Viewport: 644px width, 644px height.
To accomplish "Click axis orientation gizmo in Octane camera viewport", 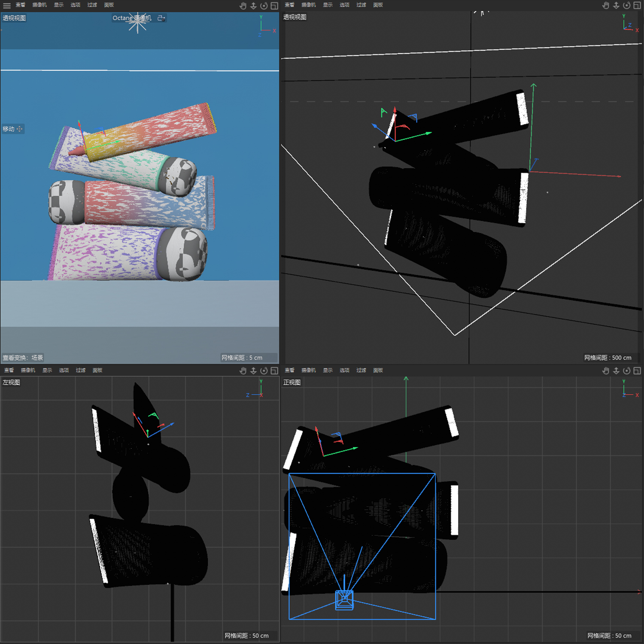I will [267, 26].
